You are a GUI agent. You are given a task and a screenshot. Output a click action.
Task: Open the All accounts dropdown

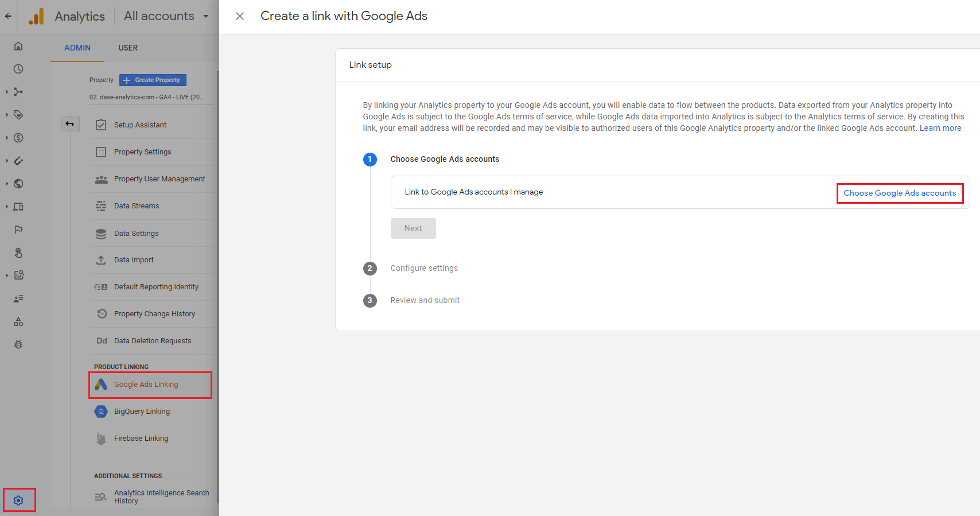[x=166, y=16]
